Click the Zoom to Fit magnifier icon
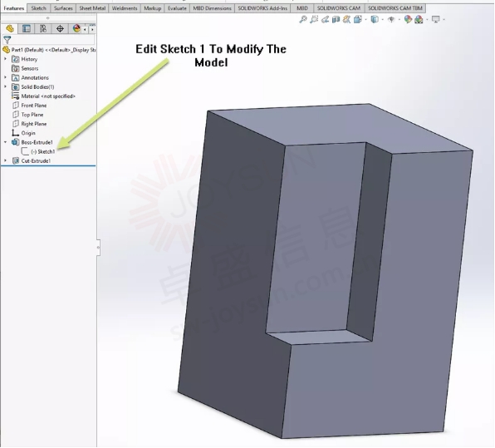The image size is (495, 448). click(303, 20)
